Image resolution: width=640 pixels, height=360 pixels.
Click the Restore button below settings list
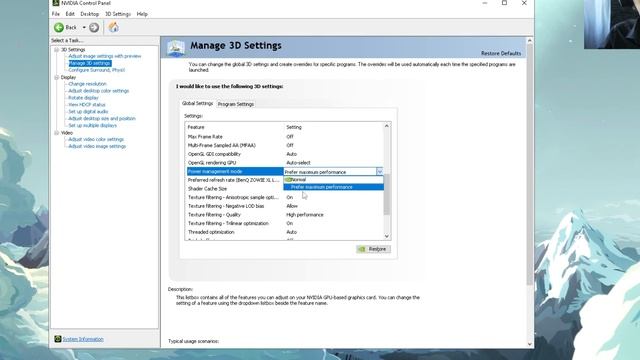pos(373,249)
